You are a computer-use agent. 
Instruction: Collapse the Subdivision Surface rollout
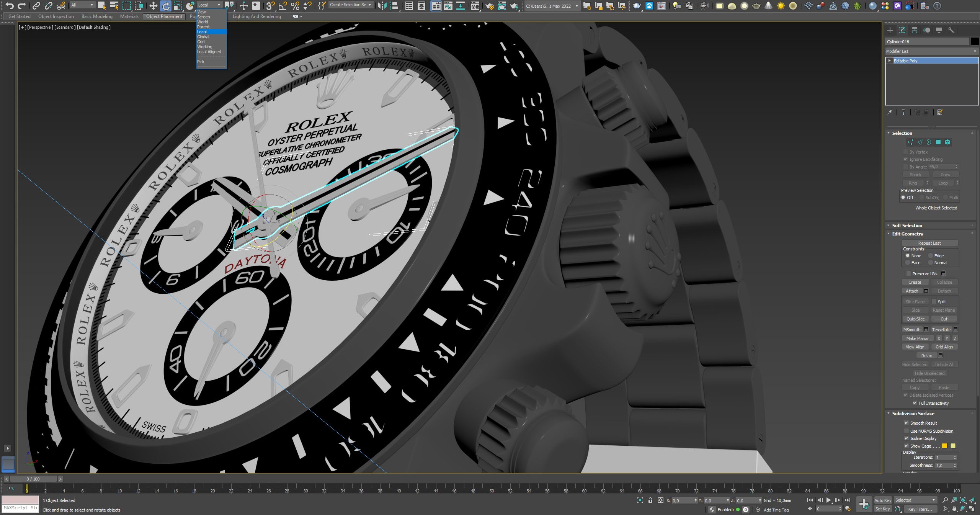click(913, 414)
